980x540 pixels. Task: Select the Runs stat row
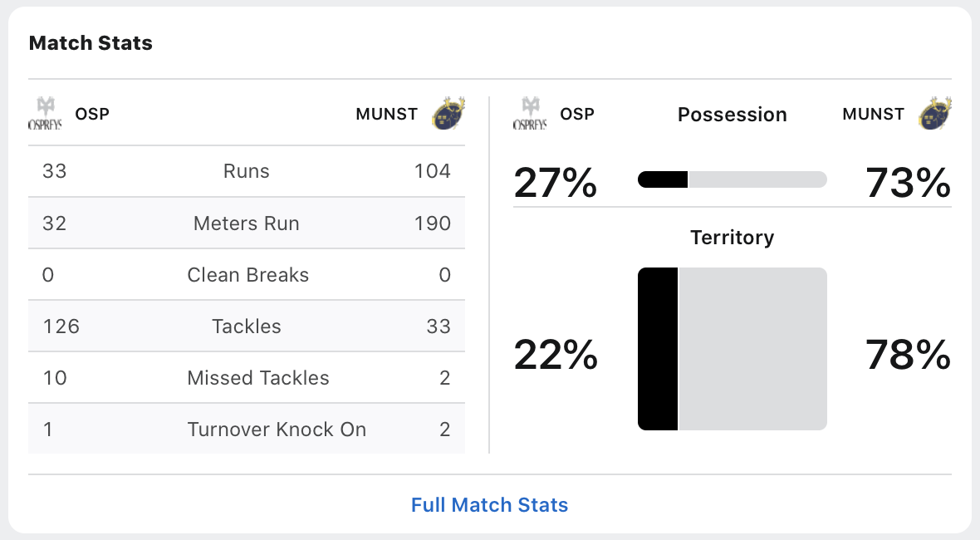(x=247, y=171)
